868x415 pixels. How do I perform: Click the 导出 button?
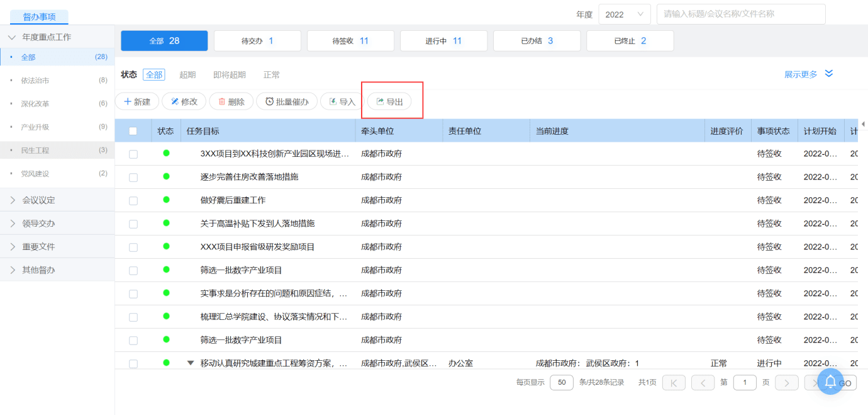pyautogui.click(x=389, y=101)
